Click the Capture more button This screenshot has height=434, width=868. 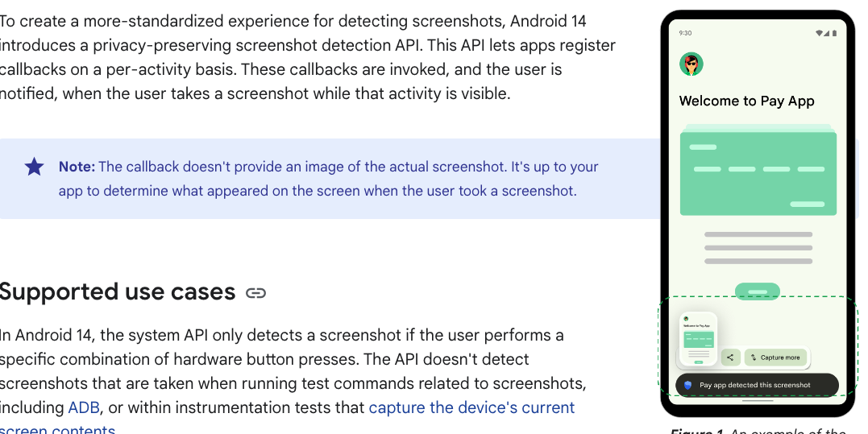click(x=775, y=358)
